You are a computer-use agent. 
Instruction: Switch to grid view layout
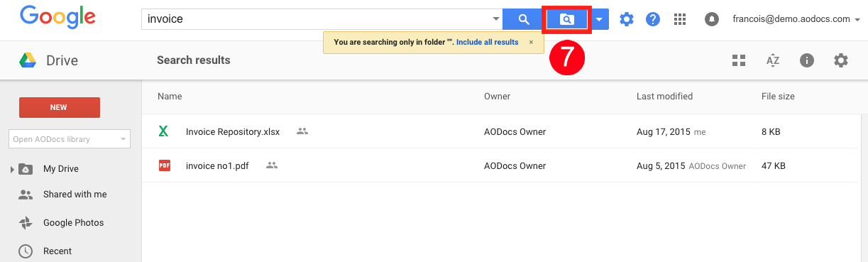click(739, 60)
